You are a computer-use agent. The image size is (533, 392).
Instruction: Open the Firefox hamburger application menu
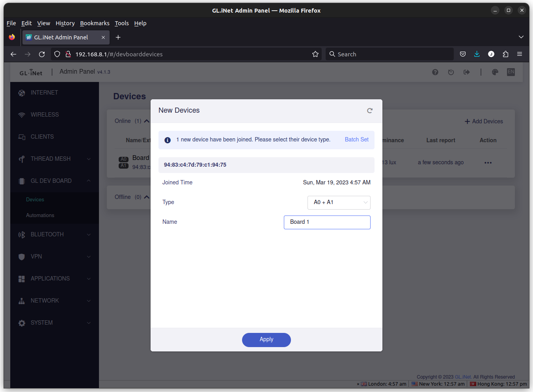tap(520, 54)
